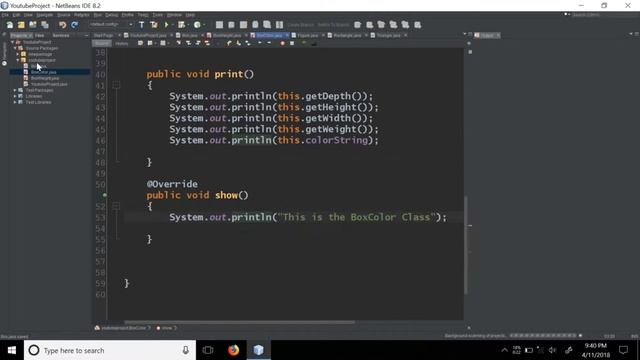Viewport: 640px width, 360px height.
Task: Click the taskbar search box
Action: [x=110, y=350]
